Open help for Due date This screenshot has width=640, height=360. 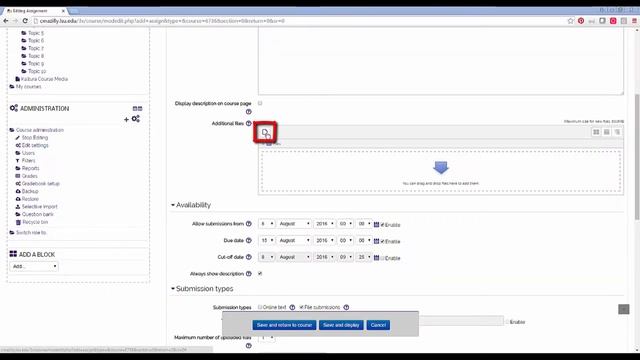[249, 240]
